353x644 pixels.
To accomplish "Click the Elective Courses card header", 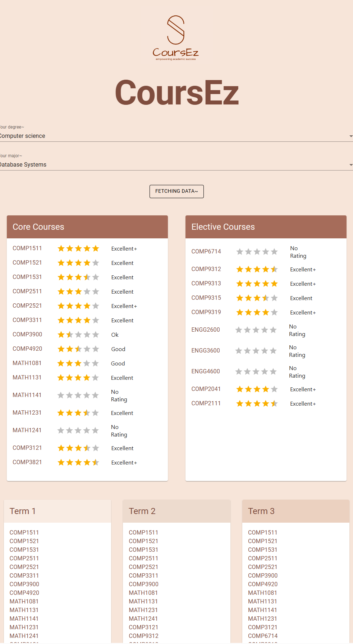I will [266, 227].
